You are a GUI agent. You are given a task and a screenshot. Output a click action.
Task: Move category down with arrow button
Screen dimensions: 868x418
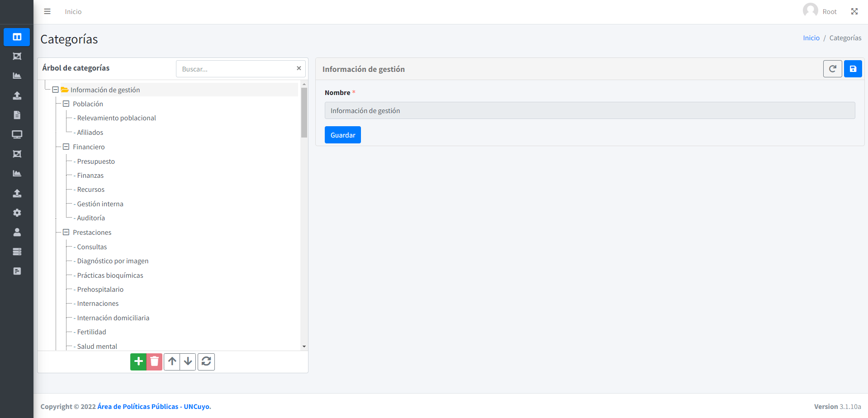pyautogui.click(x=188, y=362)
